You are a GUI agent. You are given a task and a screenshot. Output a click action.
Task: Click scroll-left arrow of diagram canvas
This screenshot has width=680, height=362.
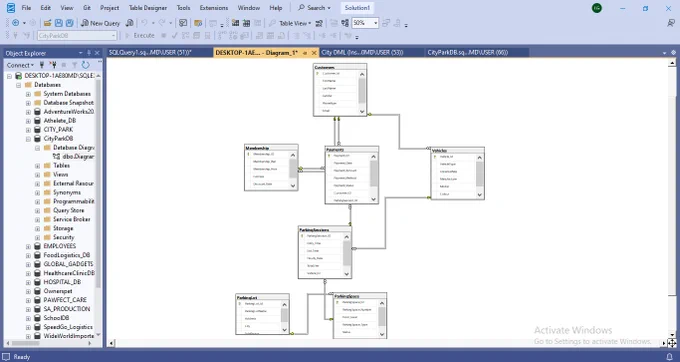[x=111, y=343]
